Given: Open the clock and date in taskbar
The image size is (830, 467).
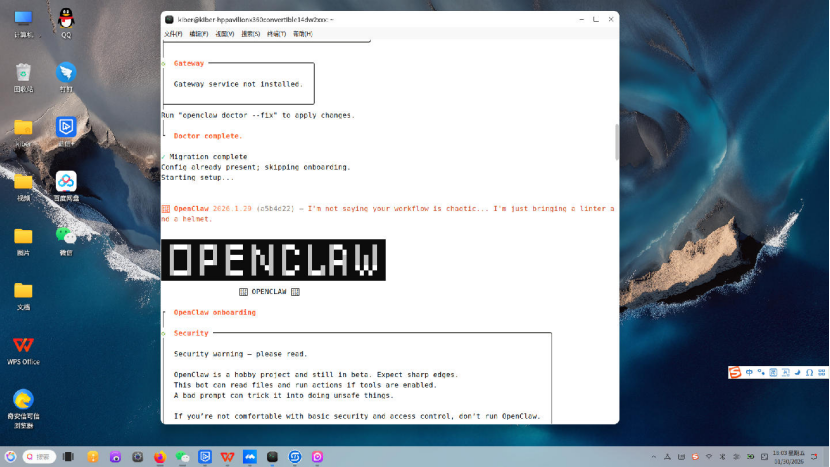Looking at the screenshot, I should pos(789,457).
